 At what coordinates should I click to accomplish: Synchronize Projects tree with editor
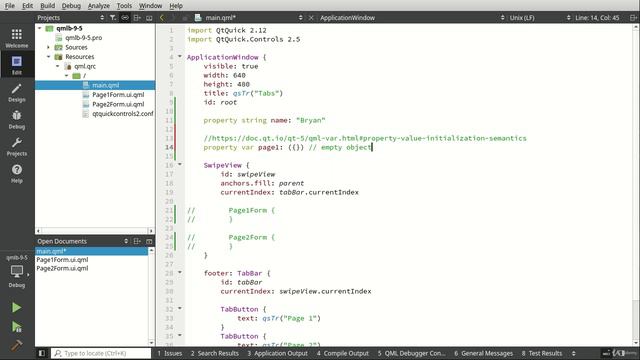(x=125, y=18)
